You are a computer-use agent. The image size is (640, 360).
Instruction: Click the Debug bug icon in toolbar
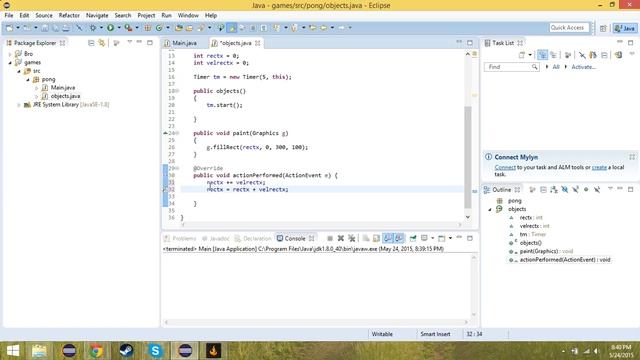tap(93, 28)
